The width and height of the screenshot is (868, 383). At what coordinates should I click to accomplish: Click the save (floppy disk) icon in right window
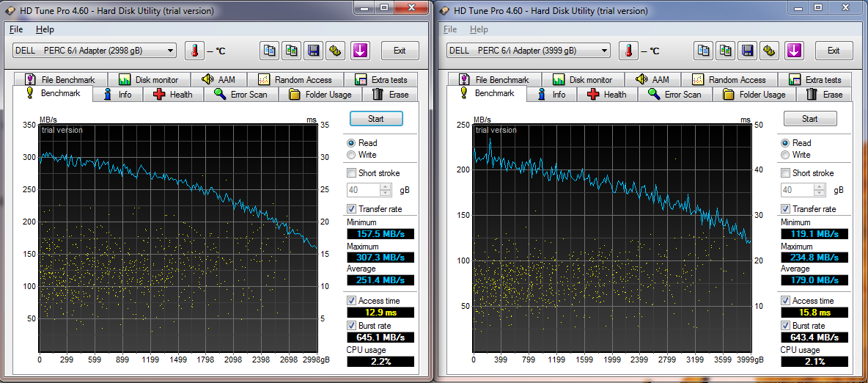tap(747, 51)
